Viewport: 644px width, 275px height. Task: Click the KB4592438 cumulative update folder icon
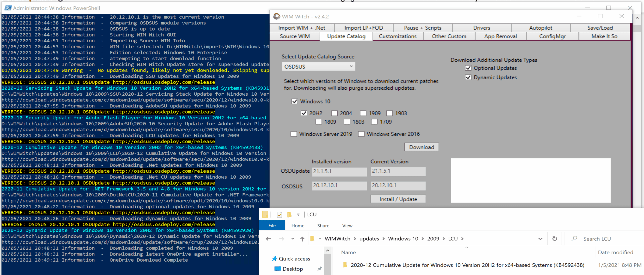tap(345, 265)
